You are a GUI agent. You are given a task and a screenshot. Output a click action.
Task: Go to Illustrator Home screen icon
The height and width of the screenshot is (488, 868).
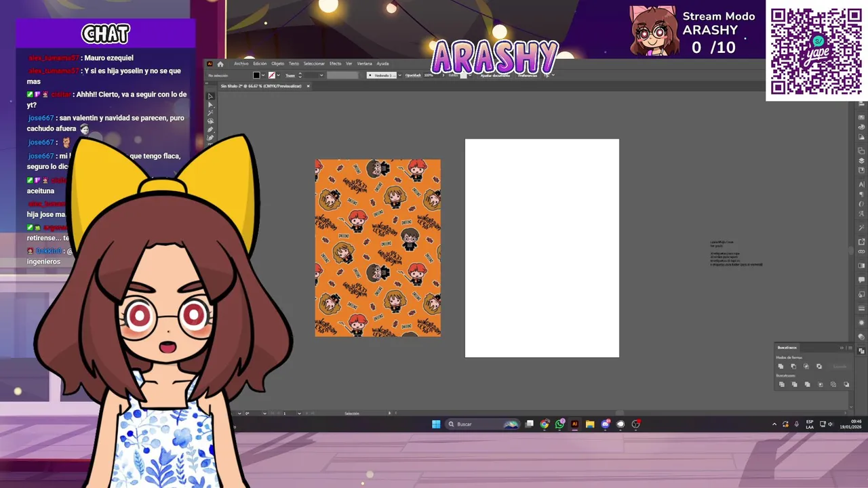coord(220,64)
